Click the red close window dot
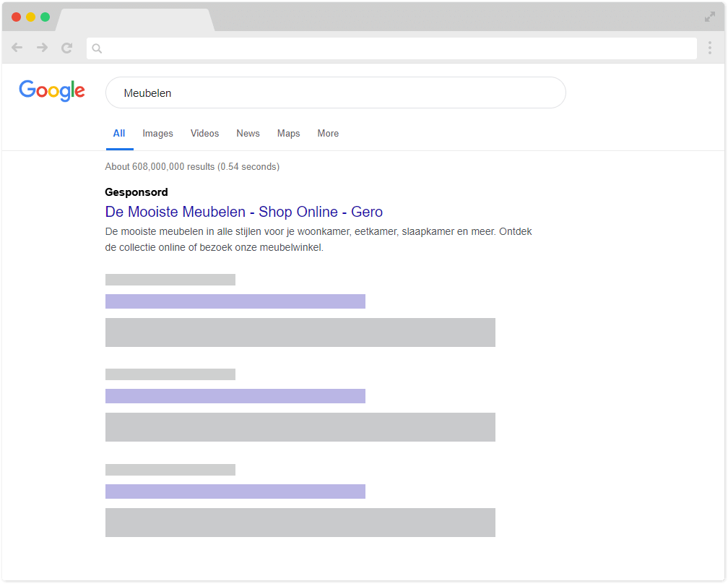 click(x=16, y=17)
